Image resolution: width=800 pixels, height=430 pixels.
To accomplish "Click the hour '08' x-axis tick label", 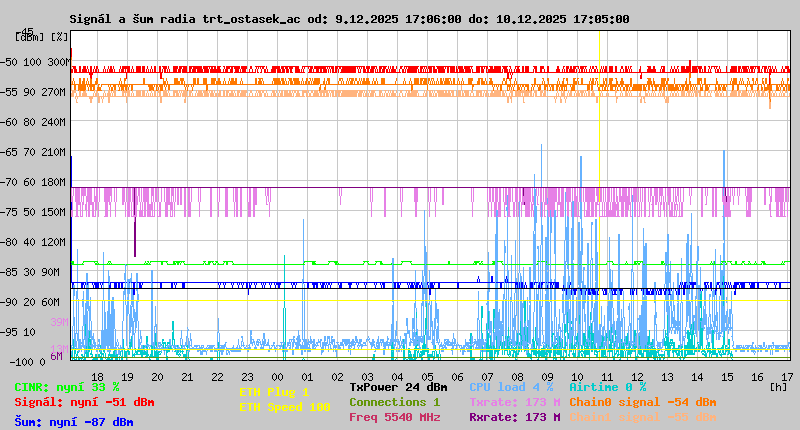I will pos(517,377).
